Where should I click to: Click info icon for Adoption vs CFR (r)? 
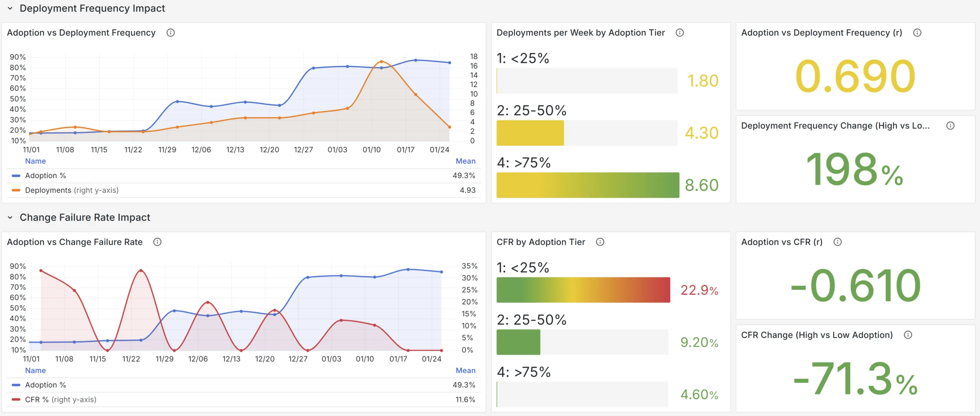(838, 242)
